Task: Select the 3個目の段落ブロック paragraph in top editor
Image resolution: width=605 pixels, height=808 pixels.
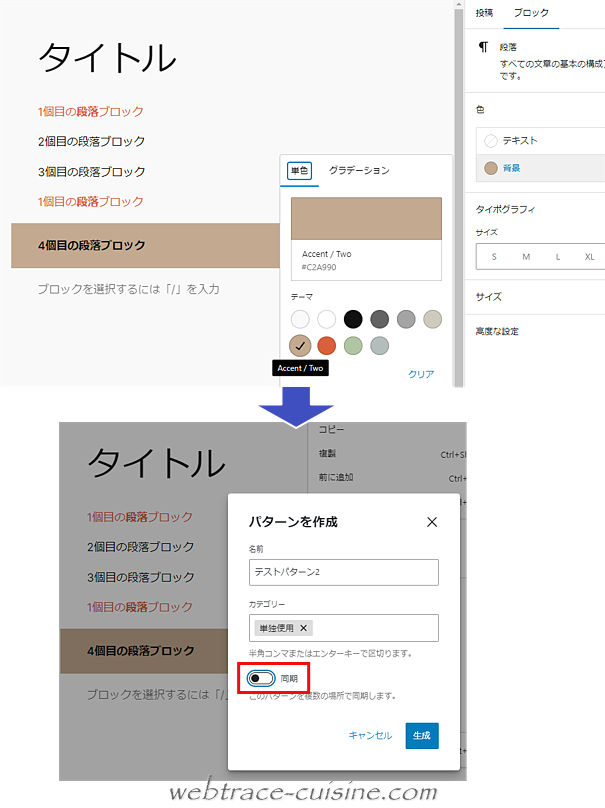Action: tap(91, 172)
